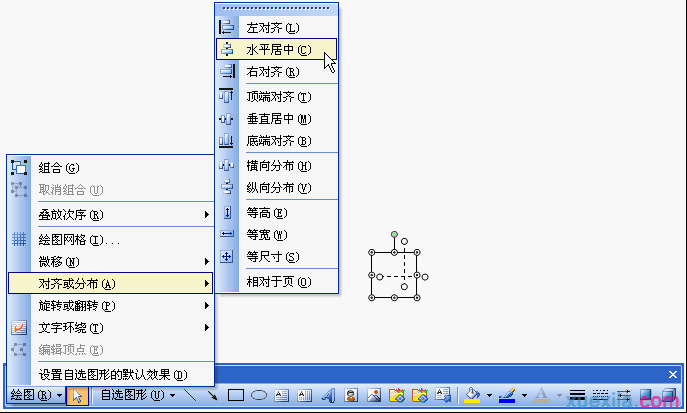Apply 顶端对齐 (T) top alignment
687x413 pixels.
click(x=276, y=96)
